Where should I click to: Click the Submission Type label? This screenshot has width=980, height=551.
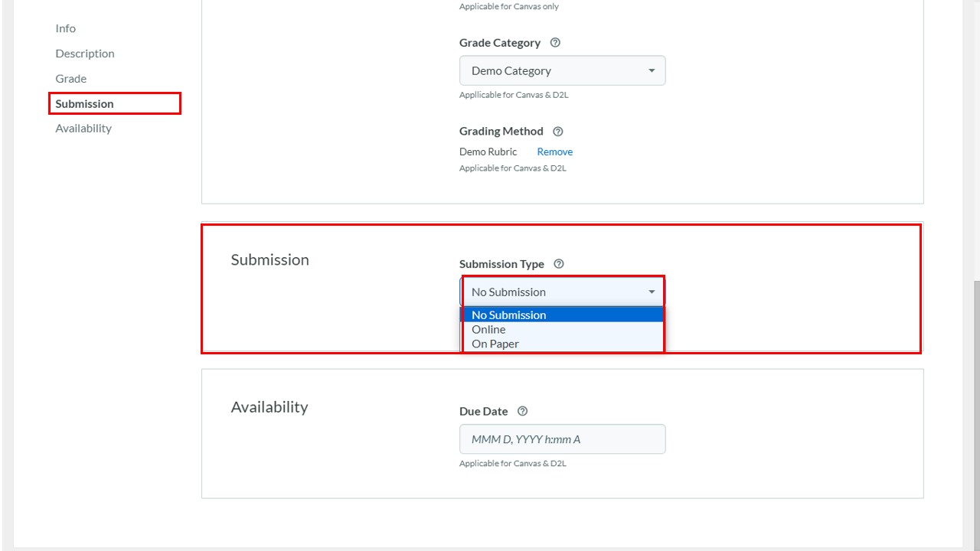pyautogui.click(x=501, y=264)
